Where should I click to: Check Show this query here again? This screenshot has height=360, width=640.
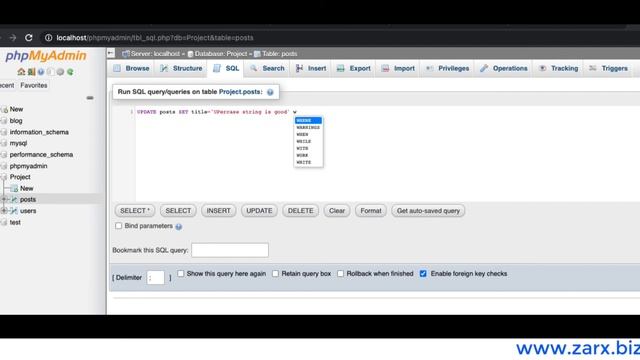tap(180, 273)
